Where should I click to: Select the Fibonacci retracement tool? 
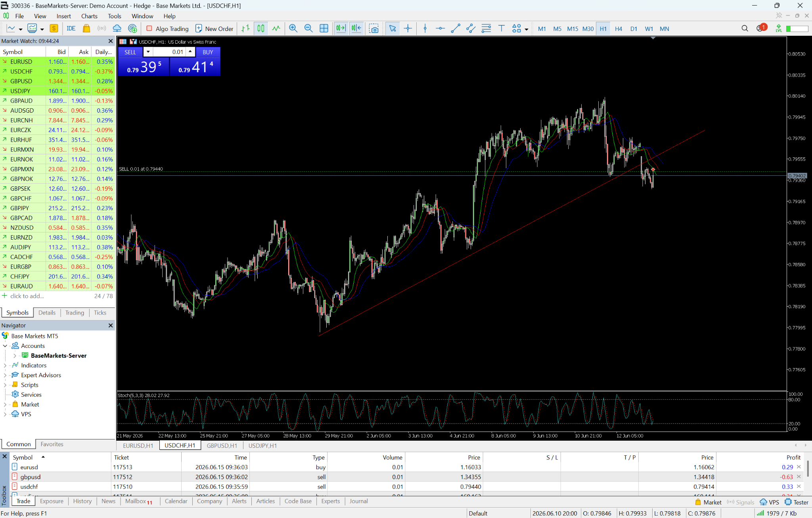[486, 29]
